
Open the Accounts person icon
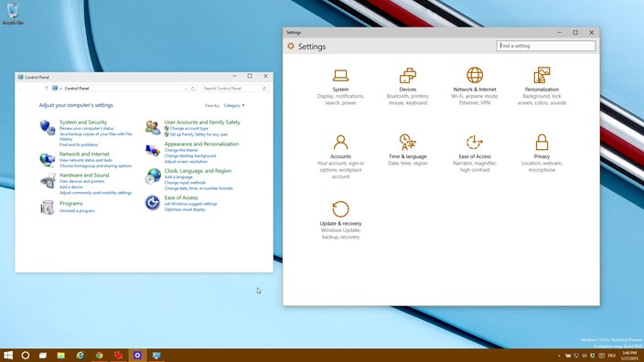pyautogui.click(x=340, y=143)
